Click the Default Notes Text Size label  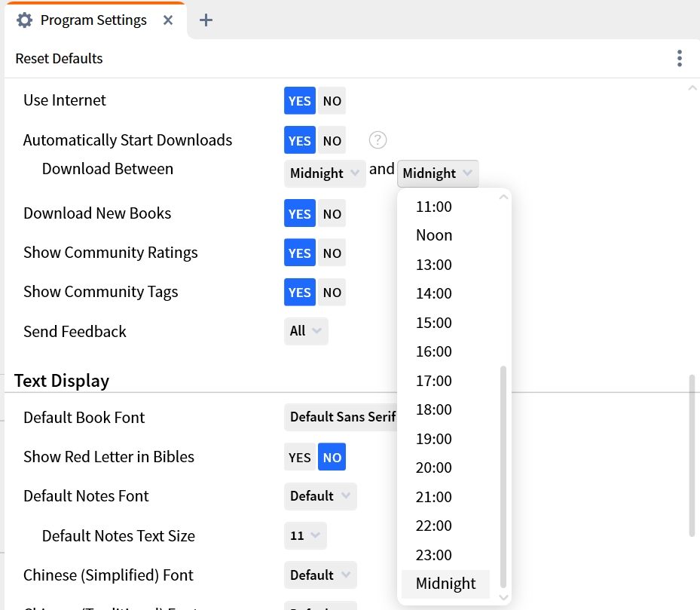coord(118,536)
